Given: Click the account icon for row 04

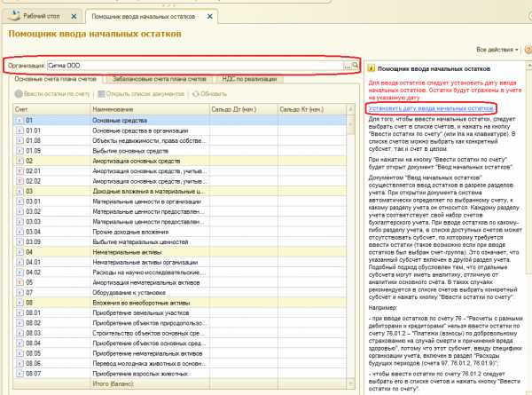Looking at the screenshot, I should 20,253.
